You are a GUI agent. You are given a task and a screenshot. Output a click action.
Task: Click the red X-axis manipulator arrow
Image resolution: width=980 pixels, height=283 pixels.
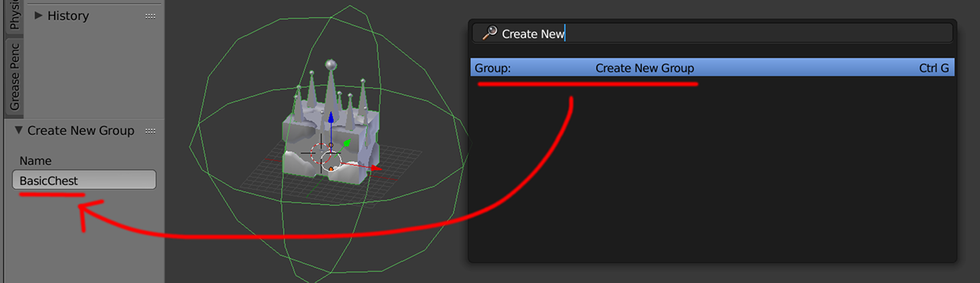click(x=374, y=168)
